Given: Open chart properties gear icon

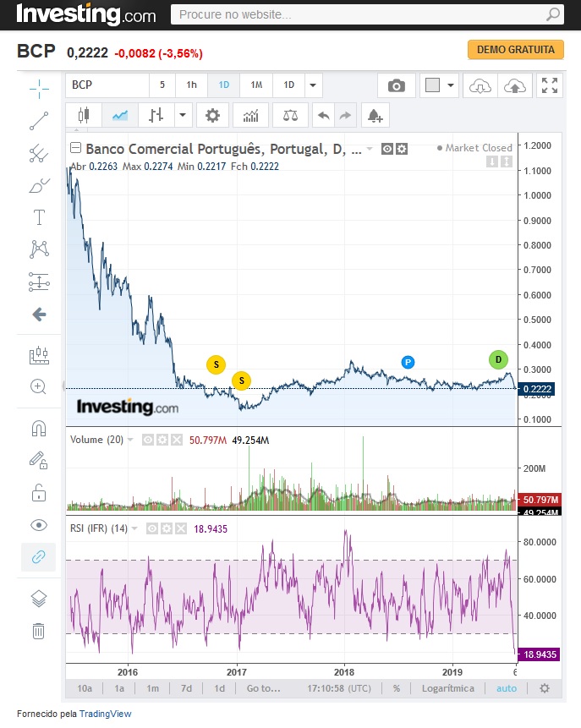Looking at the screenshot, I should 213,115.
